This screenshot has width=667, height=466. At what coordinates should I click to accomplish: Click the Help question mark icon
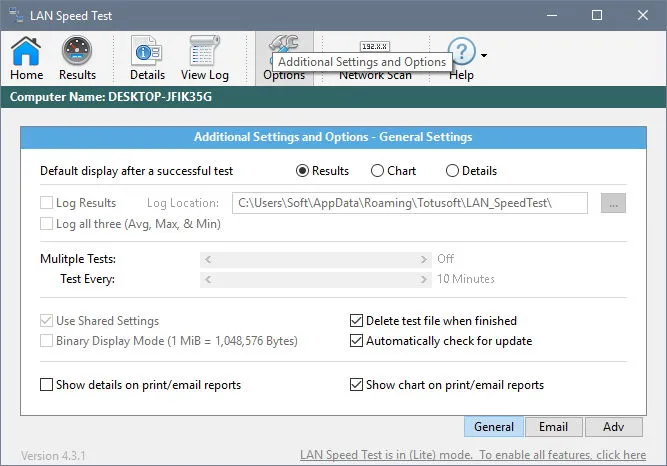click(x=462, y=50)
